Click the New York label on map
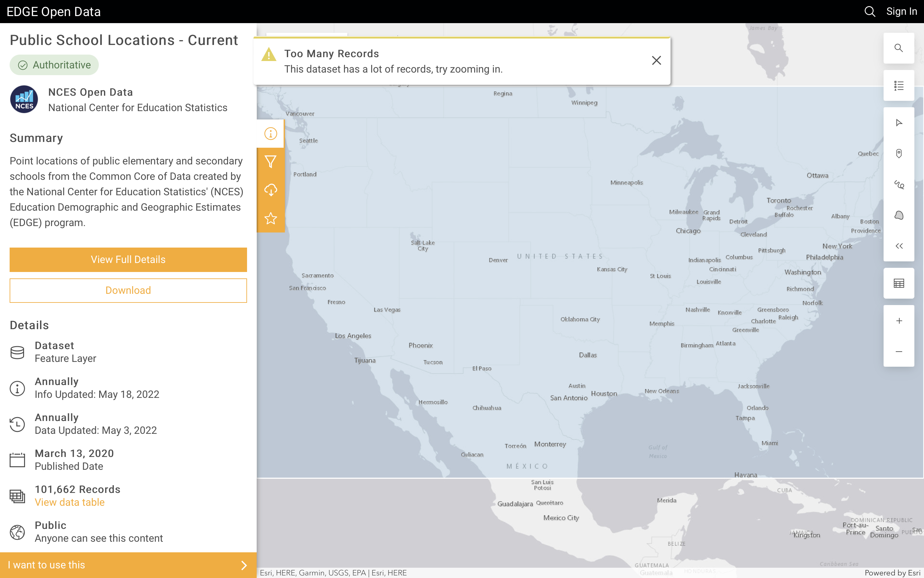Viewport: 924px width, 578px height. click(837, 247)
